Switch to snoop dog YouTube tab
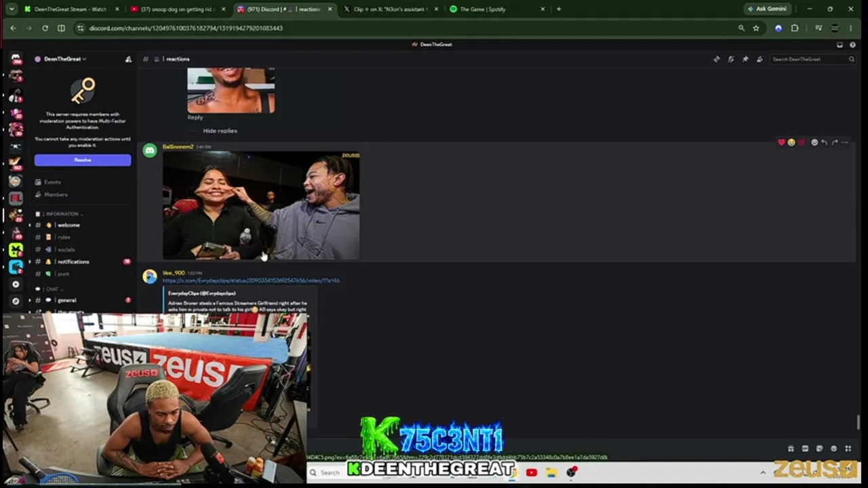This screenshot has width=868, height=488. [178, 9]
